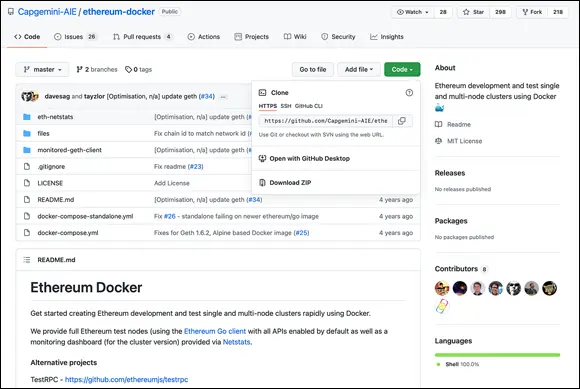
Task: Open the ethereum-docker repository name link
Action: click(119, 12)
